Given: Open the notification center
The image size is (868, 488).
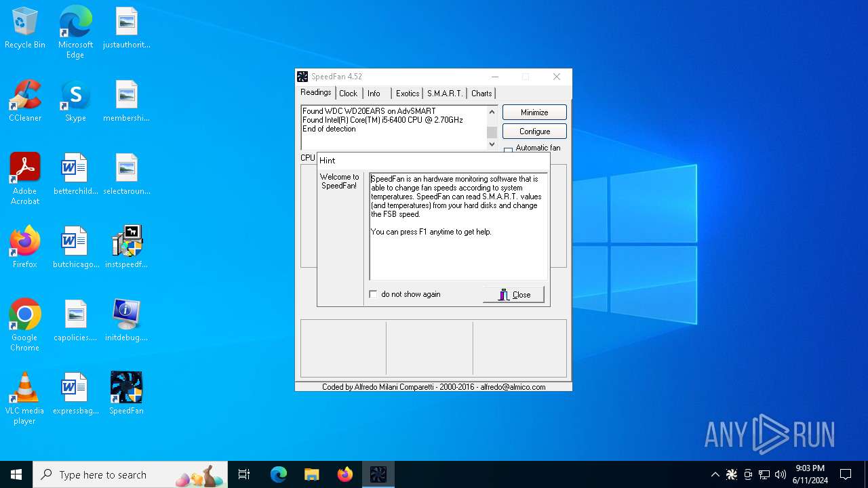Looking at the screenshot, I should 846,474.
